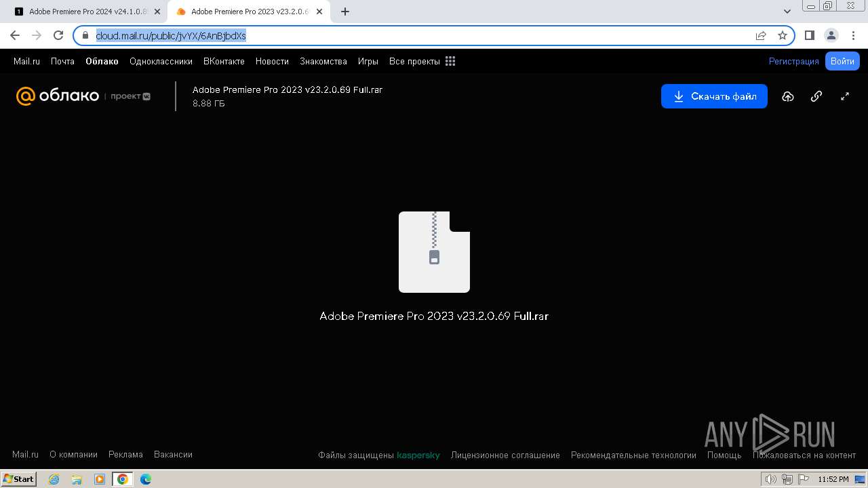Open Mail.ru footer link
The height and width of the screenshot is (488, 868).
pyautogui.click(x=25, y=455)
